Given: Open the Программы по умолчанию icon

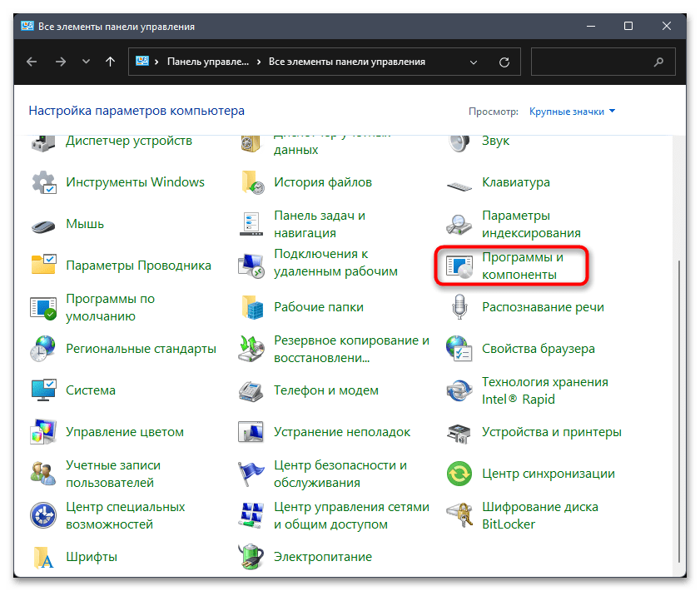Looking at the screenshot, I should coord(43,307).
